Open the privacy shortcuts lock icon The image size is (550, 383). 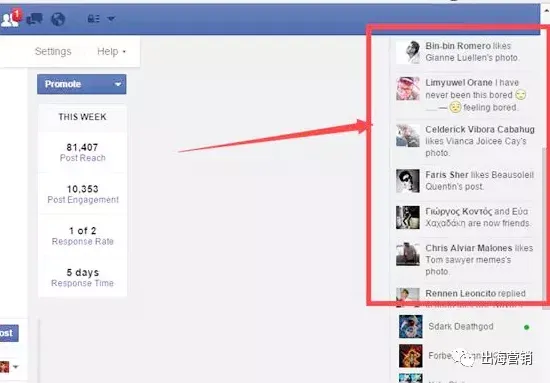coord(93,19)
